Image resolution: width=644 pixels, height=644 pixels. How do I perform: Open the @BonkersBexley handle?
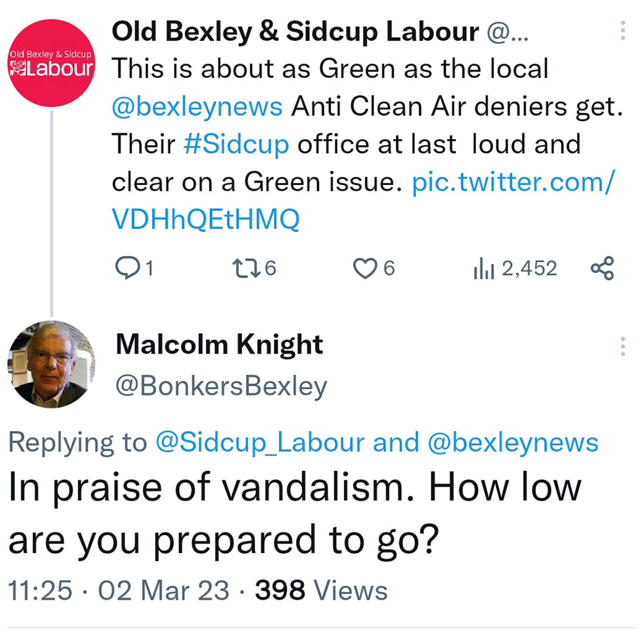coord(221,386)
